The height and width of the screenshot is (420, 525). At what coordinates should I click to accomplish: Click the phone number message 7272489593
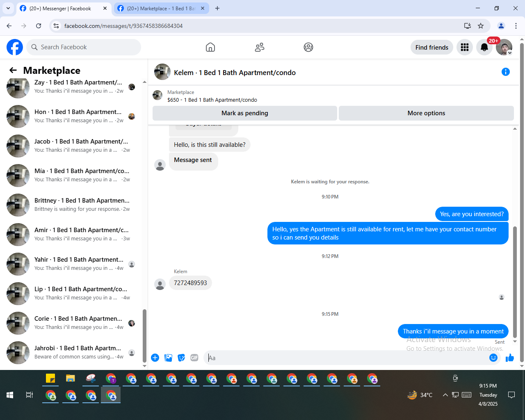[190, 283]
